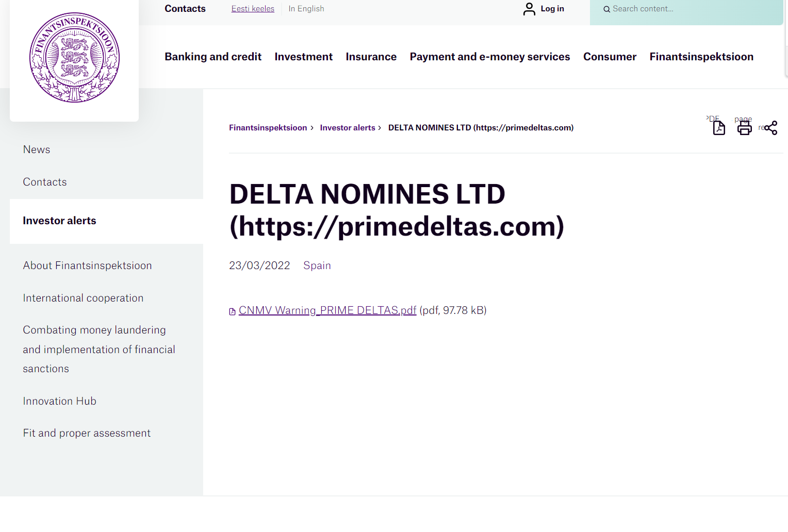The width and height of the screenshot is (788, 532).
Task: Download page as PDF icon
Action: click(719, 127)
